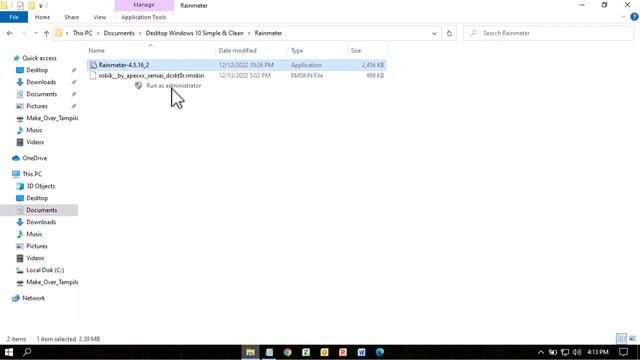Open Downloads under This PC

41,222
